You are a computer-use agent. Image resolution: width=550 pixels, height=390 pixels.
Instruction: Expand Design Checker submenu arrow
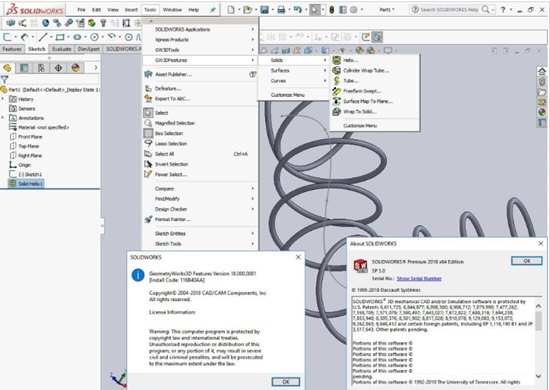point(253,209)
